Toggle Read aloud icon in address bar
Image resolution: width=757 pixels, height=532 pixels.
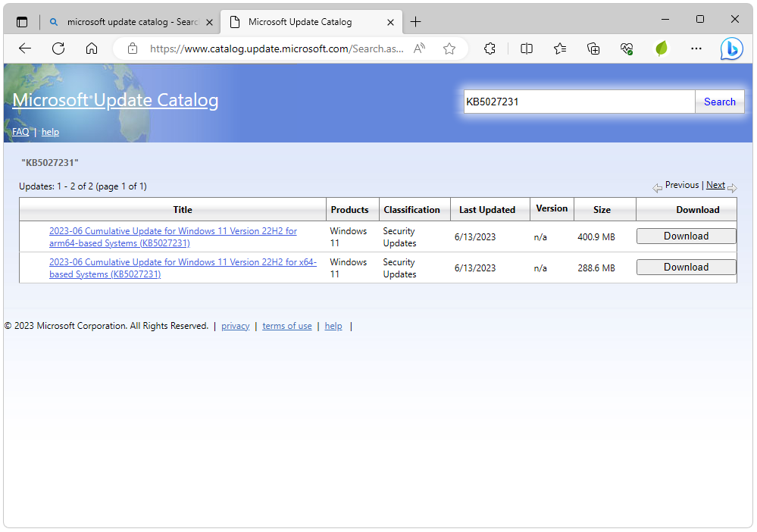click(x=419, y=49)
